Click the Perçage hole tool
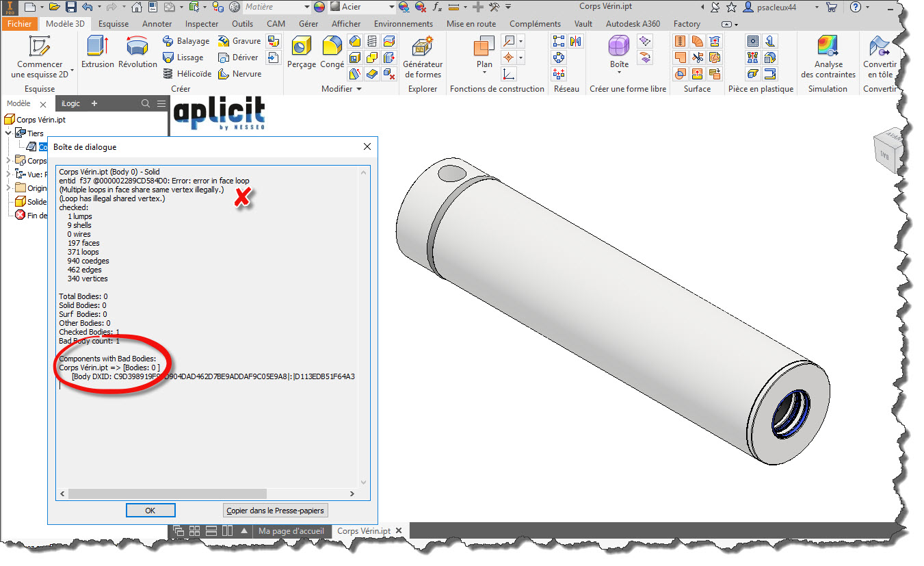 pyautogui.click(x=301, y=53)
